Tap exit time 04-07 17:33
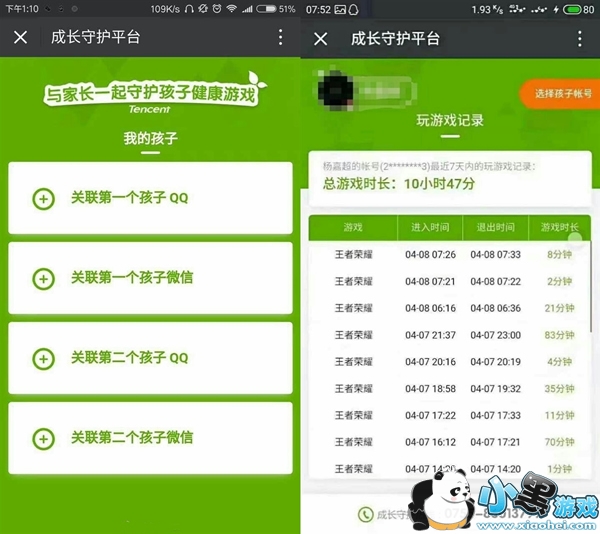The height and width of the screenshot is (534, 600). click(x=496, y=415)
